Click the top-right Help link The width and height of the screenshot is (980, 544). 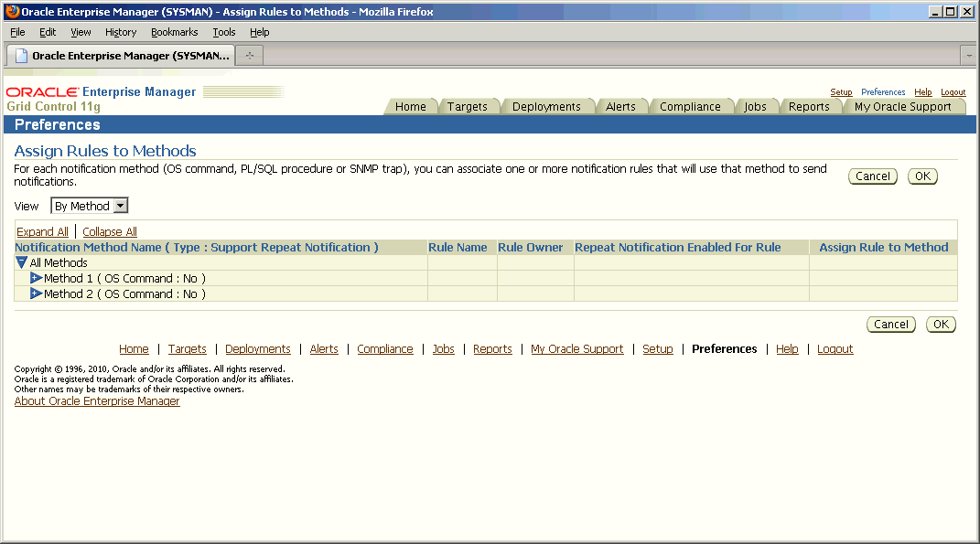click(922, 91)
